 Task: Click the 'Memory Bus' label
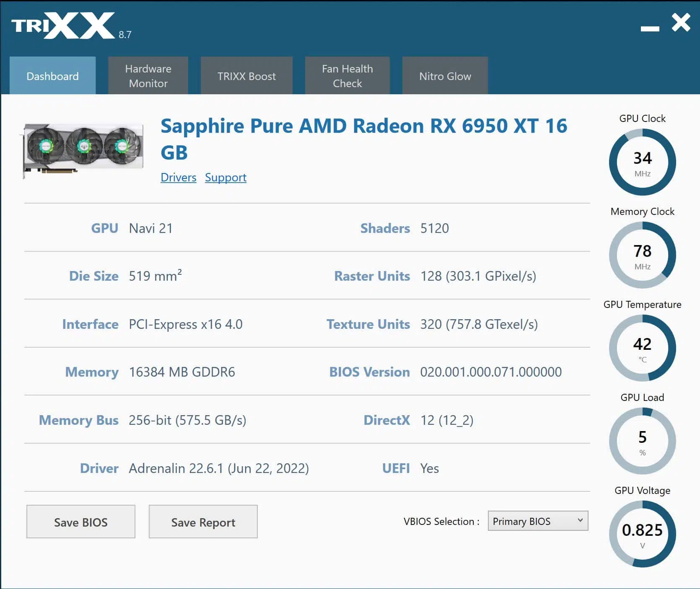click(x=79, y=420)
